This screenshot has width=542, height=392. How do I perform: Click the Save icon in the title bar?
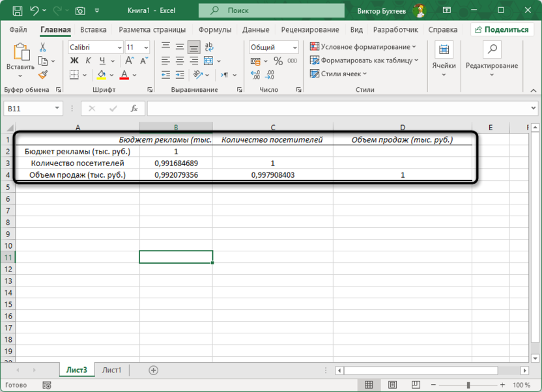click(16, 10)
